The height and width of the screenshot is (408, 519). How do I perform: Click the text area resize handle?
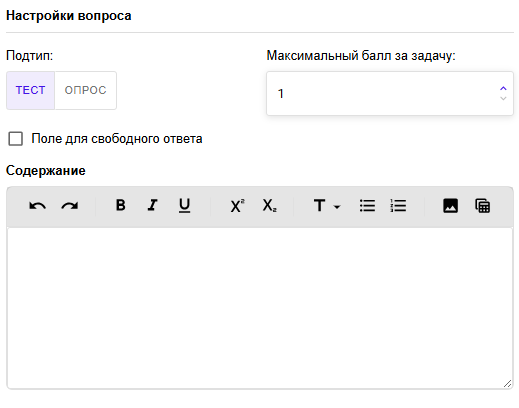(x=507, y=384)
